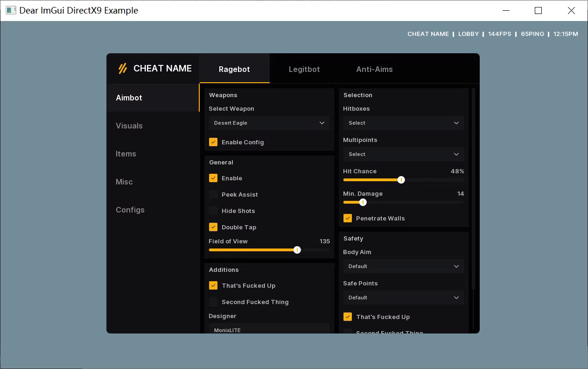Click the Hitboxes dropdown chevron arrow

click(x=456, y=123)
